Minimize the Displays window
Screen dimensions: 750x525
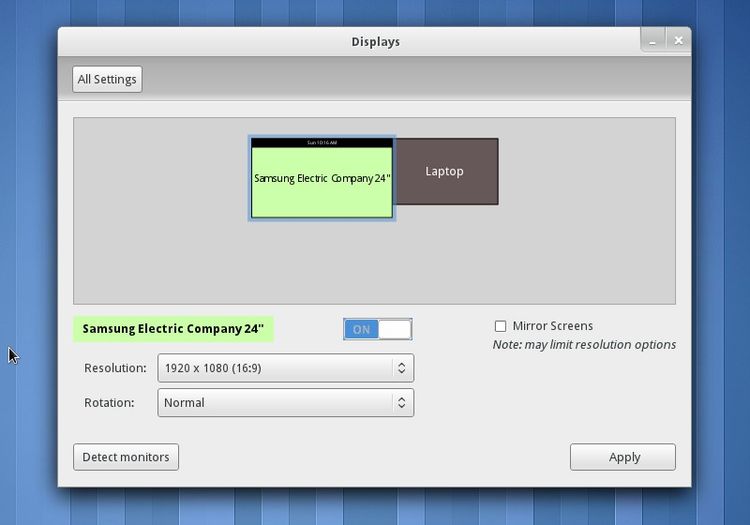[653, 41]
